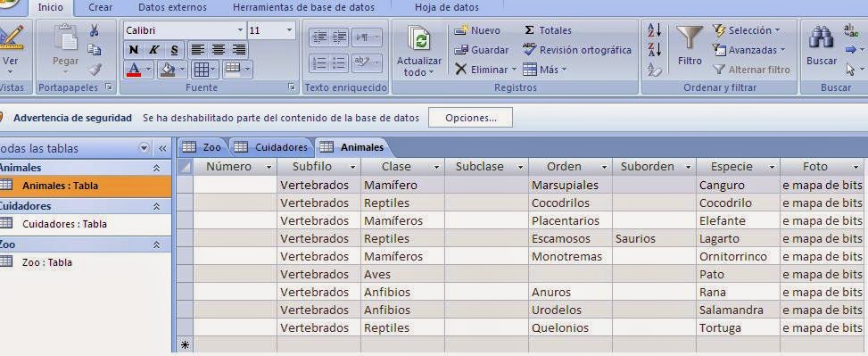Click the Ornitorrinco cell

[739, 256]
